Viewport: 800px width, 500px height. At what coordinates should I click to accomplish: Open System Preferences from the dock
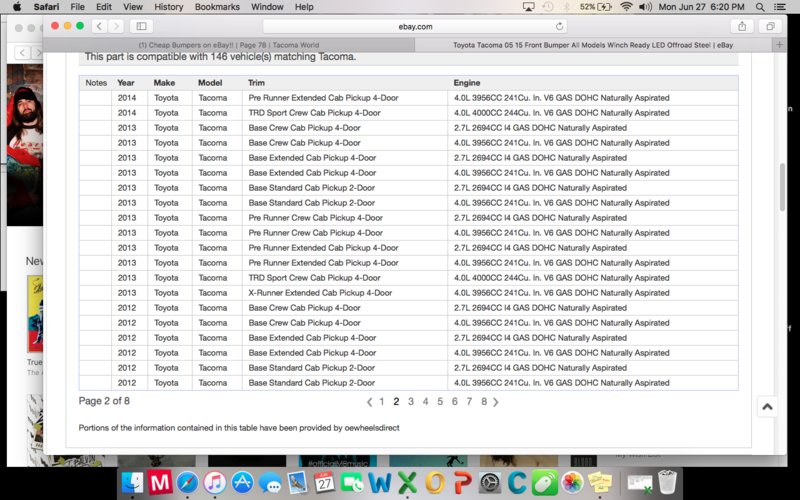point(490,482)
